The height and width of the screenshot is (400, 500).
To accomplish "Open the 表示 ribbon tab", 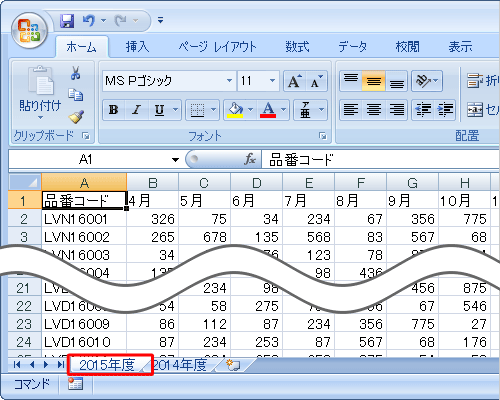I will tap(460, 47).
